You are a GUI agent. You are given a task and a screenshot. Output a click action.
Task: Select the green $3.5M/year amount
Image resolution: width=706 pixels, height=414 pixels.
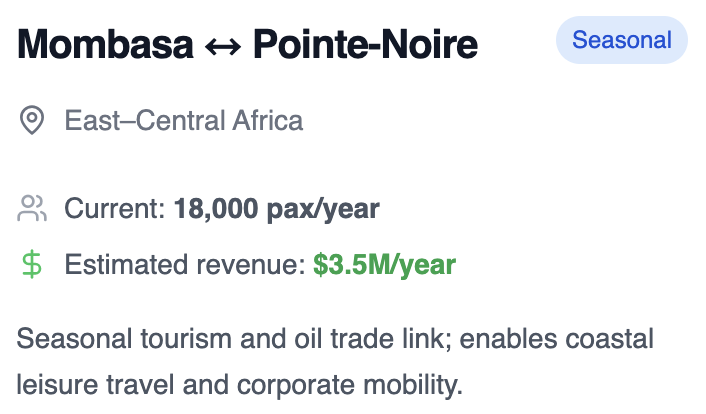[385, 265]
